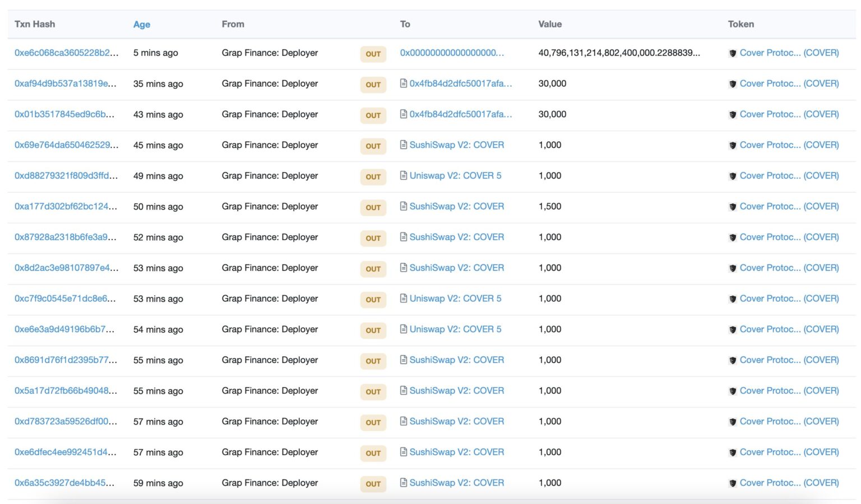
Task: Click COVER shield icon in the 59 mins ago row
Action: [x=732, y=483]
